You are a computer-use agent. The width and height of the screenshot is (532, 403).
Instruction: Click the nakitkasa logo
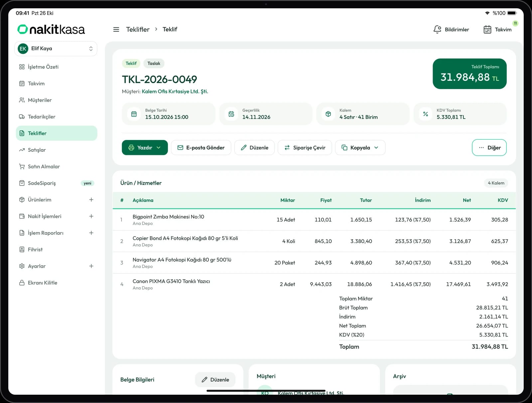51,29
